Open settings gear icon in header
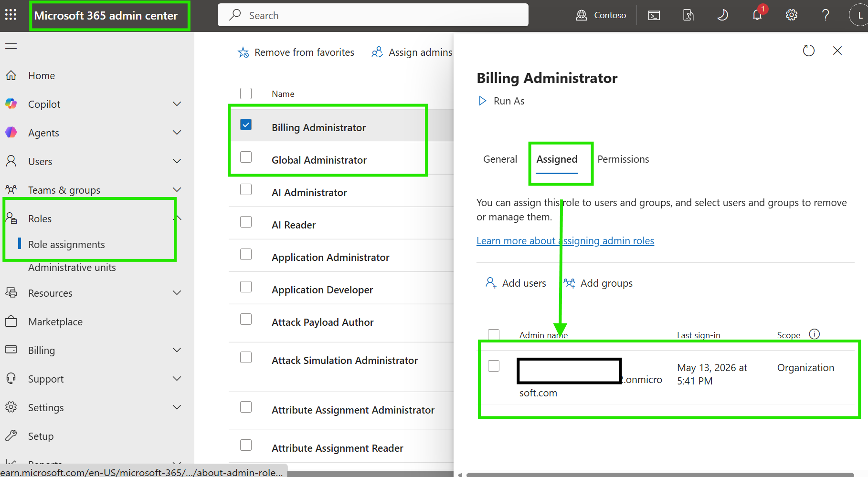This screenshot has height=477, width=868. click(x=792, y=15)
